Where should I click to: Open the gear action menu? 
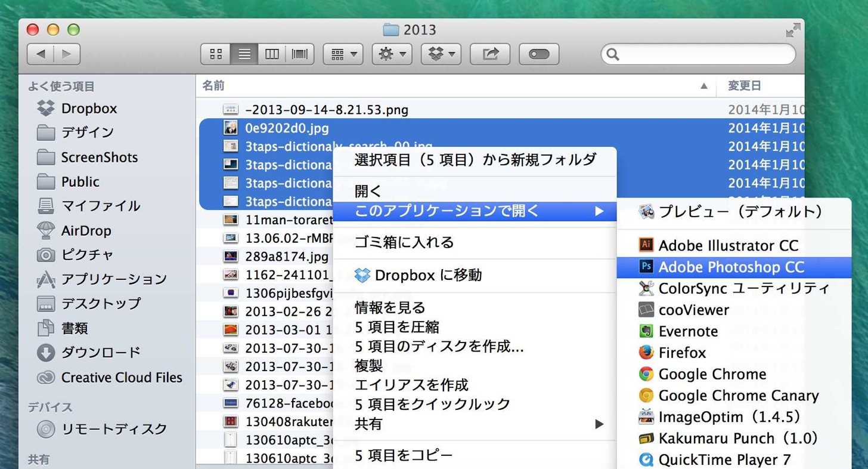click(392, 54)
